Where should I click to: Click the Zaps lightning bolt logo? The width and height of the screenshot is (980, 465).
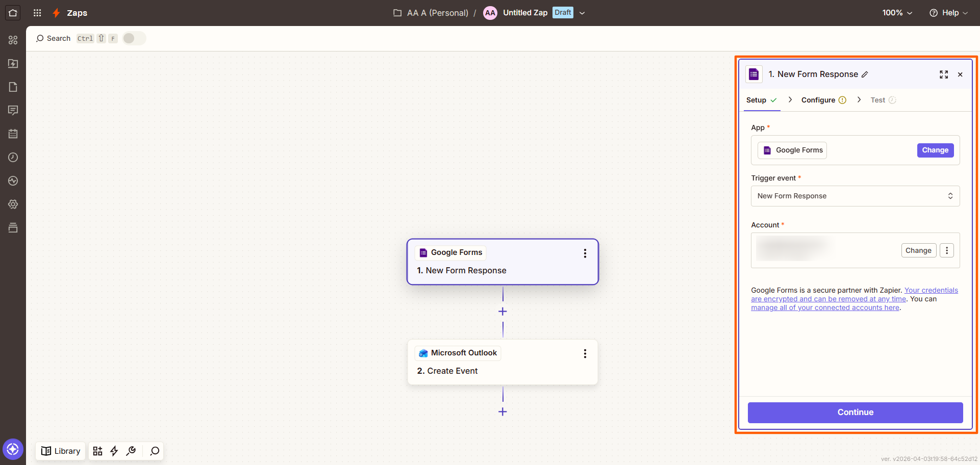(57, 13)
